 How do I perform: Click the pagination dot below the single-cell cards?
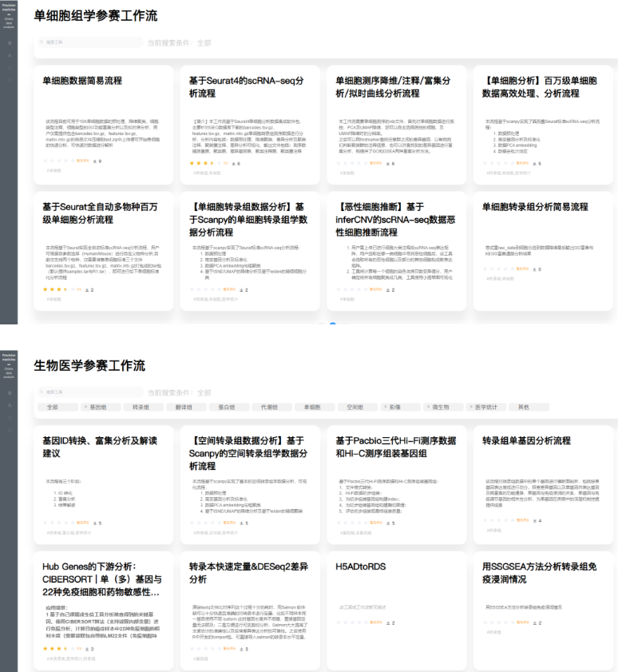pyautogui.click(x=332, y=322)
